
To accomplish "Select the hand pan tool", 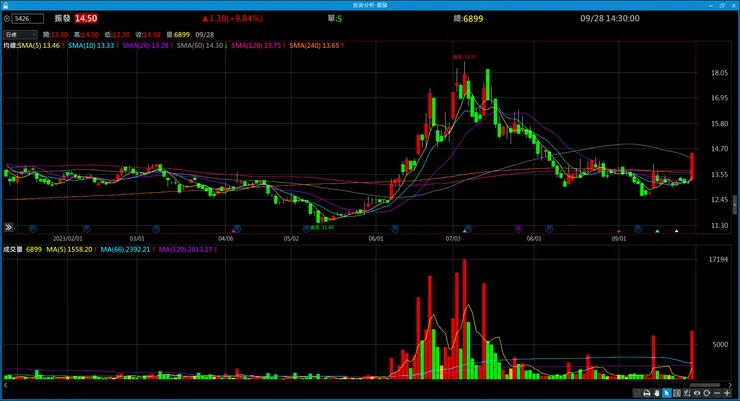I will (x=656, y=393).
